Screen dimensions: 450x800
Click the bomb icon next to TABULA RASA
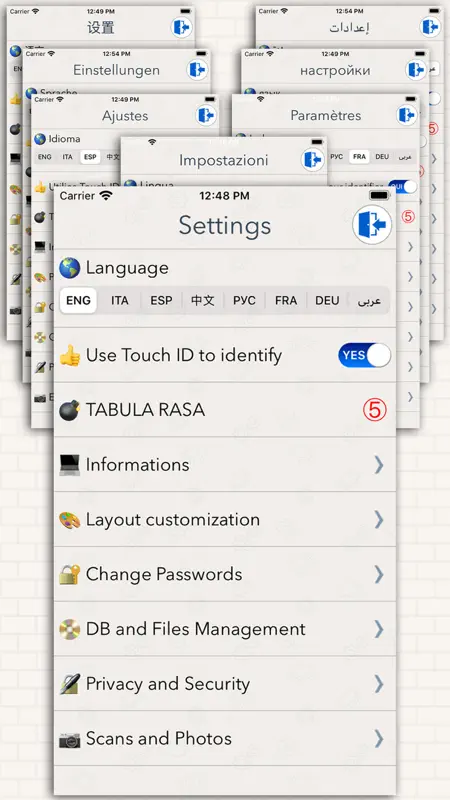[69, 410]
